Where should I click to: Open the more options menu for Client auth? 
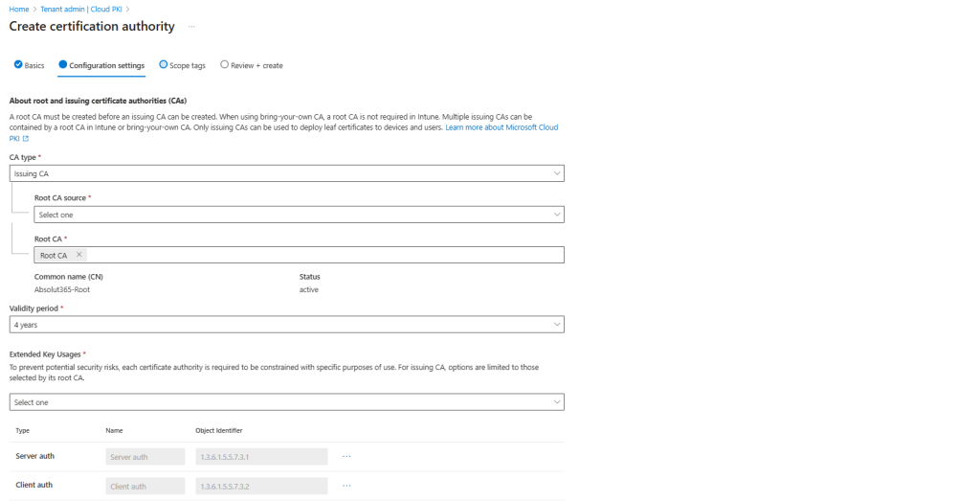[x=346, y=486]
